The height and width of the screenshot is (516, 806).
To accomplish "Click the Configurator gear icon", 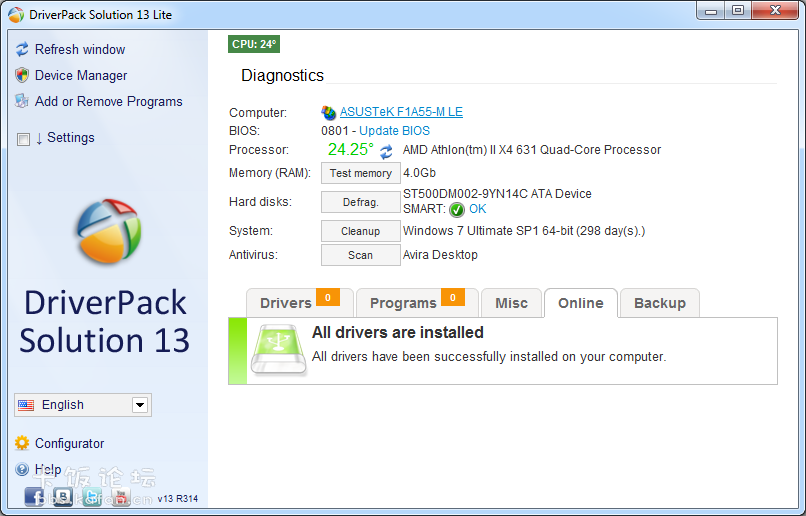I will (22, 443).
